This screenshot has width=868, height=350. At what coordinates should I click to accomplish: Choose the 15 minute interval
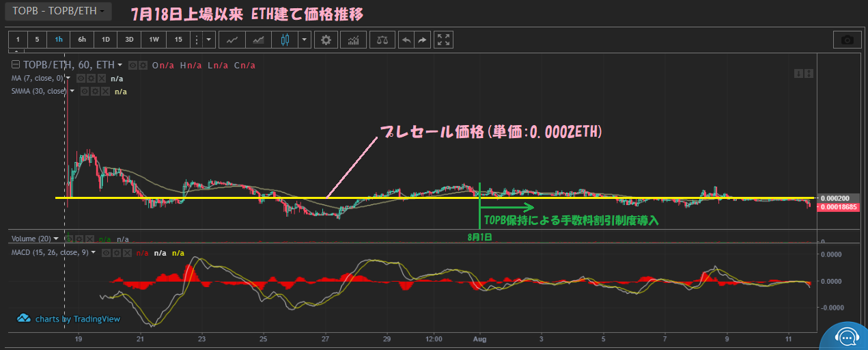point(178,40)
